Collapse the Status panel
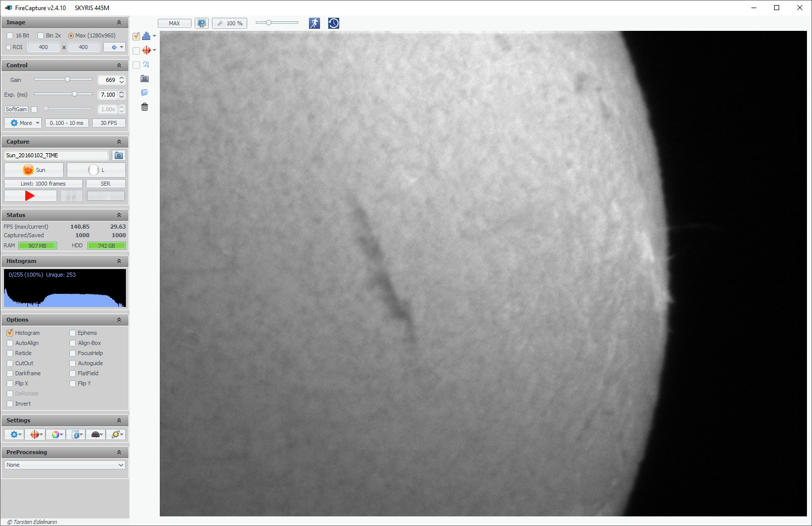Screen dimensions: 812x526 [x=119, y=215]
